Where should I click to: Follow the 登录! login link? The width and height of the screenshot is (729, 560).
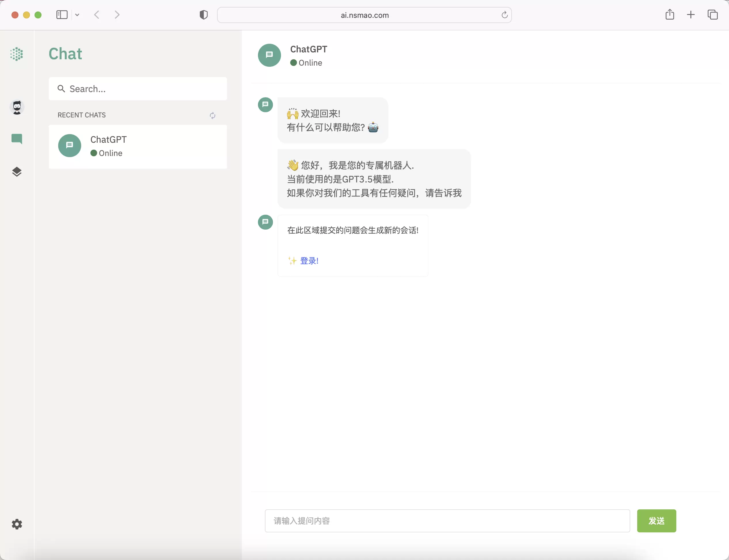click(309, 261)
